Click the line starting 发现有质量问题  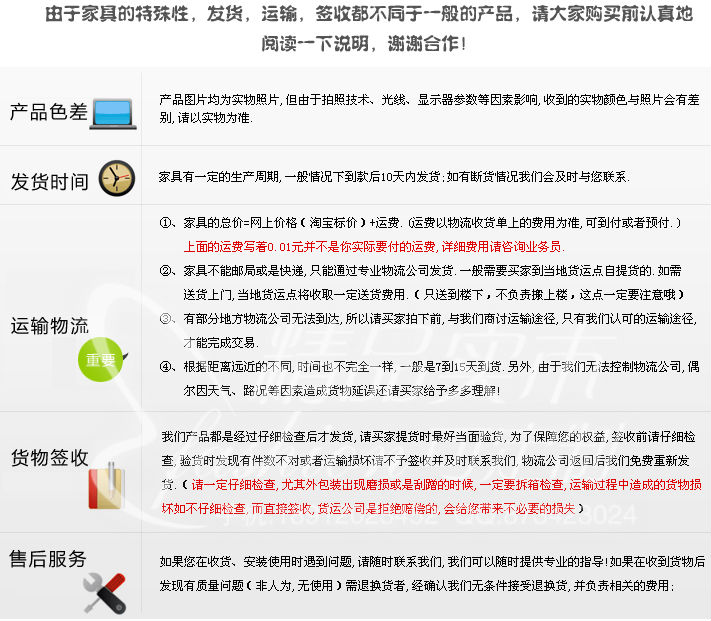pos(417,586)
